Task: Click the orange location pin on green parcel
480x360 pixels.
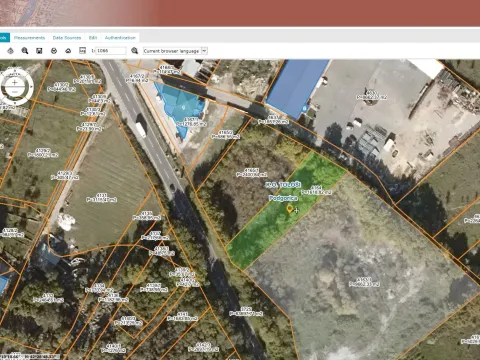Action: [x=289, y=209]
